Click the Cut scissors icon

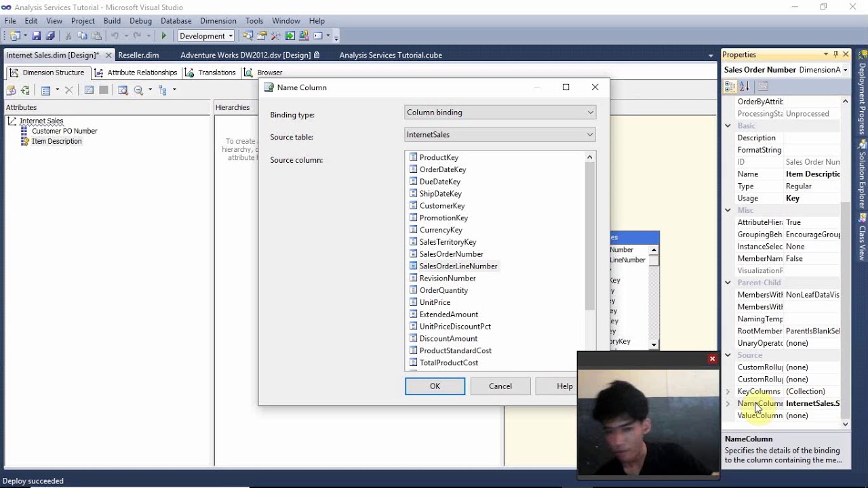pos(68,36)
